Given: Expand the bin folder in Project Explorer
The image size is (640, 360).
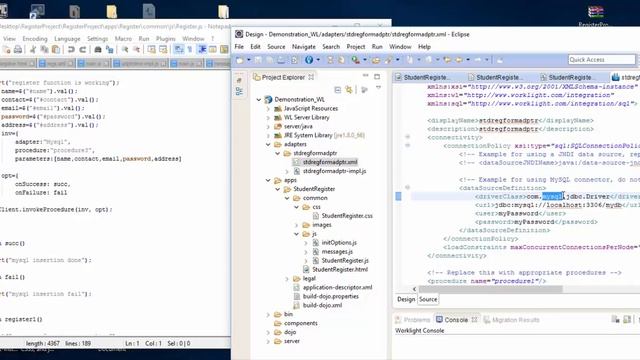Looking at the screenshot, I should click(x=268, y=315).
